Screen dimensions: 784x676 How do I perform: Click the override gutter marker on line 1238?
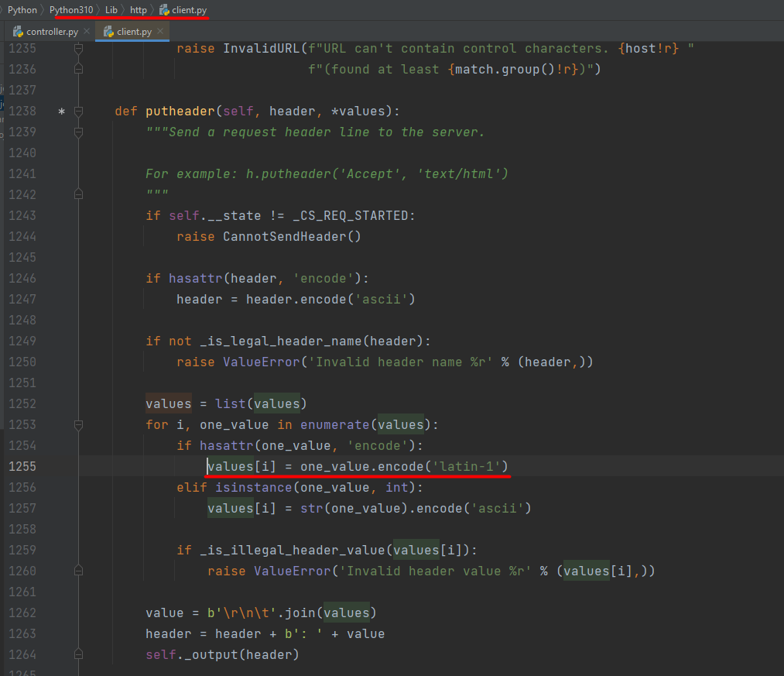click(61, 111)
